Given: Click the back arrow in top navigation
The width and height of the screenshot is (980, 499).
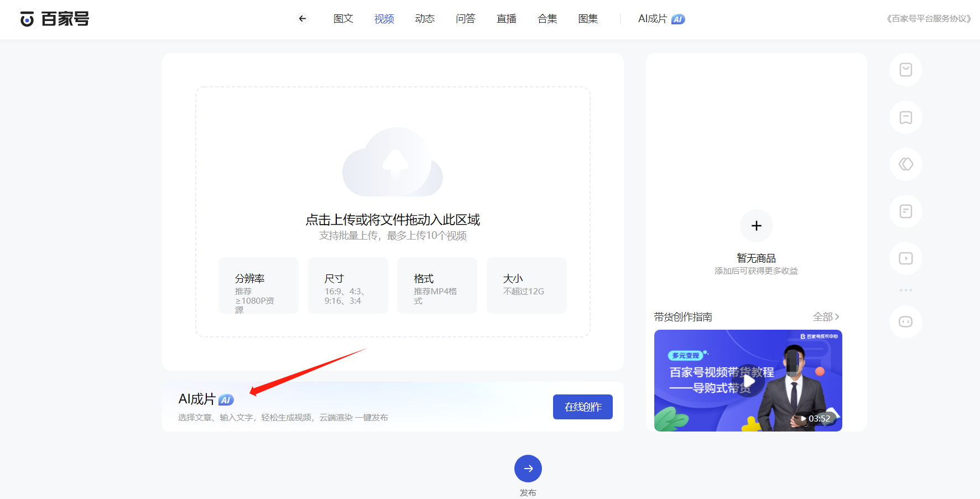Looking at the screenshot, I should pyautogui.click(x=303, y=19).
